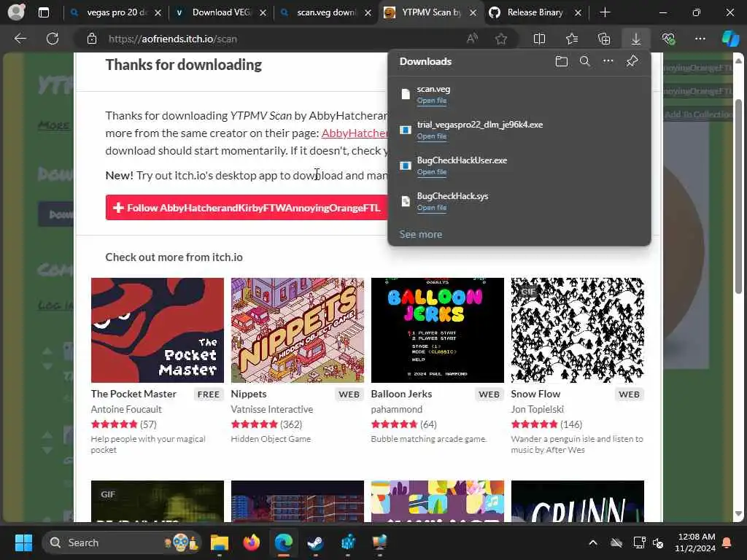Open the Collections icon
The height and width of the screenshot is (560, 747).
[604, 39]
